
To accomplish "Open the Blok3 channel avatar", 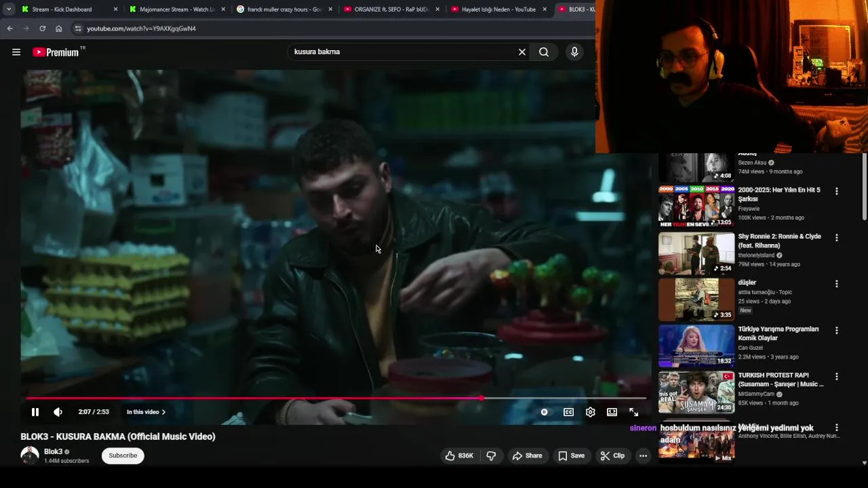I will tap(29, 455).
